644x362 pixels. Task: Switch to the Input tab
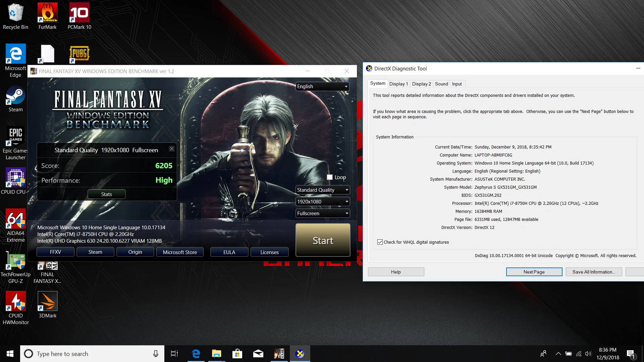(457, 84)
